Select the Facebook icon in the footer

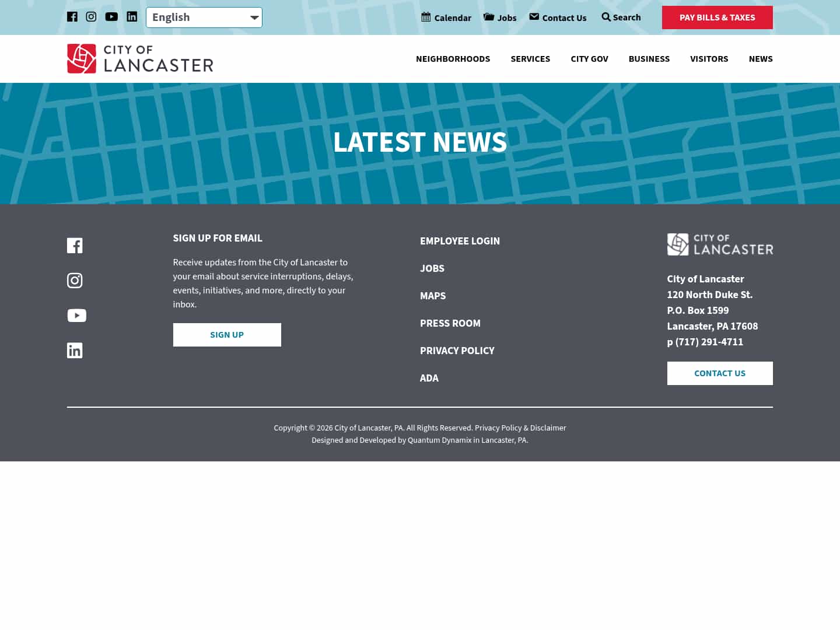[x=75, y=245]
